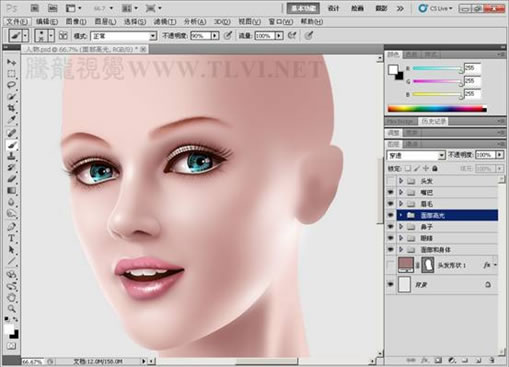Launch Bridge from application bar
This screenshot has height=367, width=509.
tap(35, 8)
